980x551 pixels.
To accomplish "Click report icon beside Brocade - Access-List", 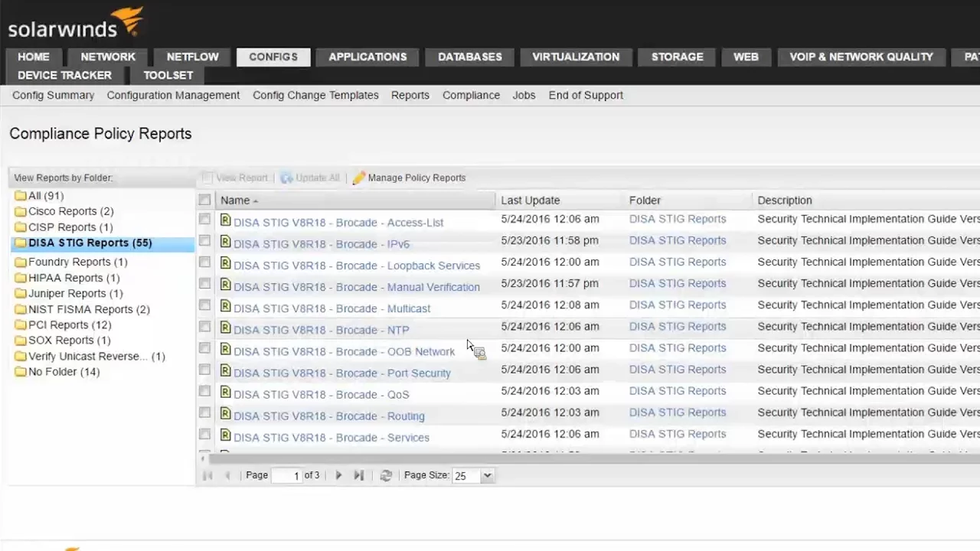I will pos(225,220).
